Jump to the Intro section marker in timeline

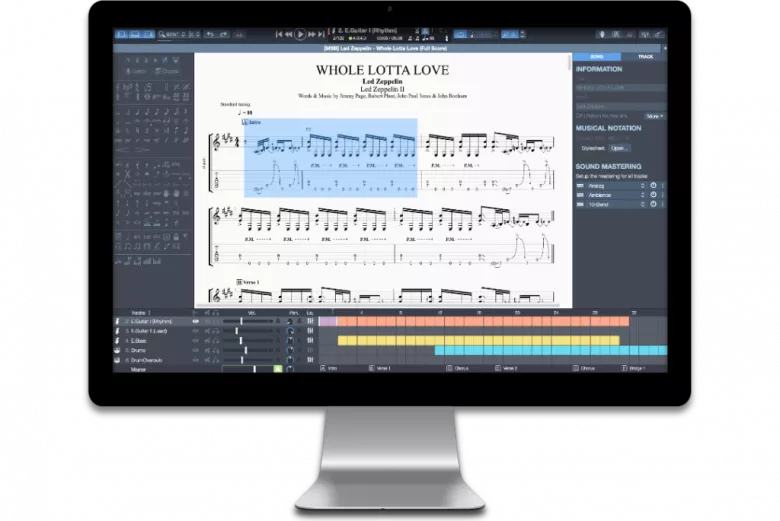329,368
